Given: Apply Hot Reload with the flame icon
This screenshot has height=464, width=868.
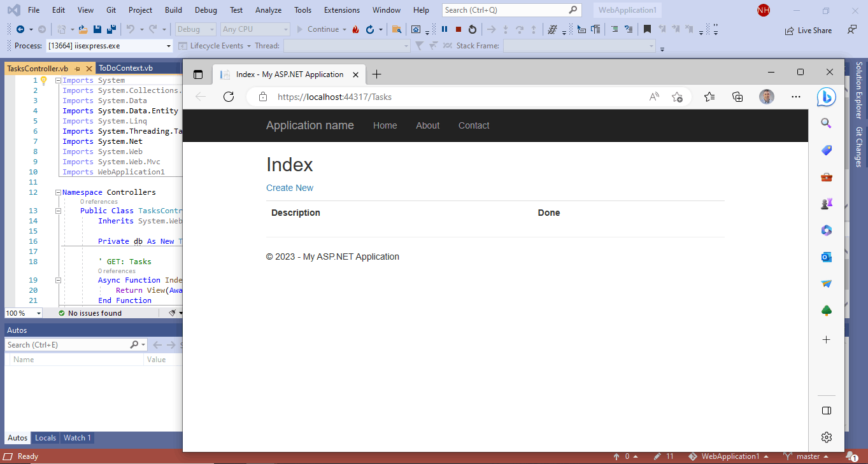Looking at the screenshot, I should click(355, 29).
